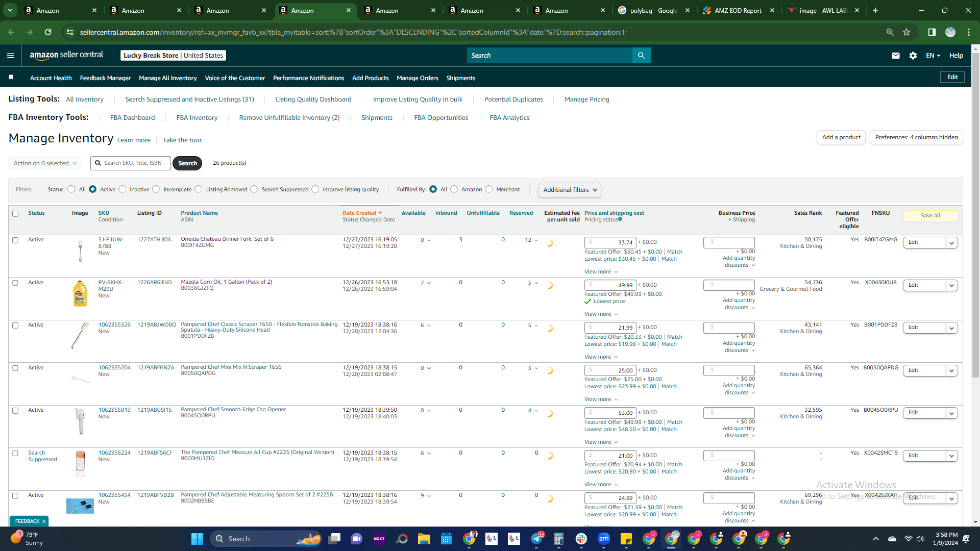980x551 pixels.
Task: Select the Pampered Chef Classic Scraper row checkbox
Action: [15, 325]
